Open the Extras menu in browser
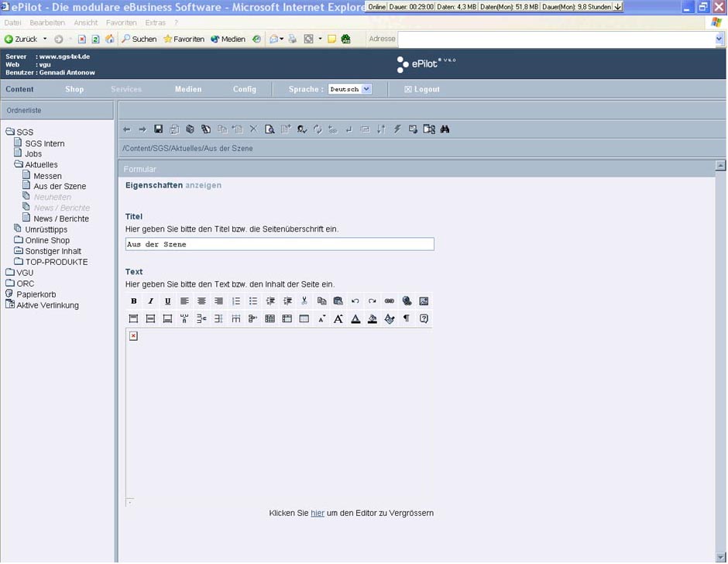Image resolution: width=728 pixels, height=564 pixels. pos(155,23)
